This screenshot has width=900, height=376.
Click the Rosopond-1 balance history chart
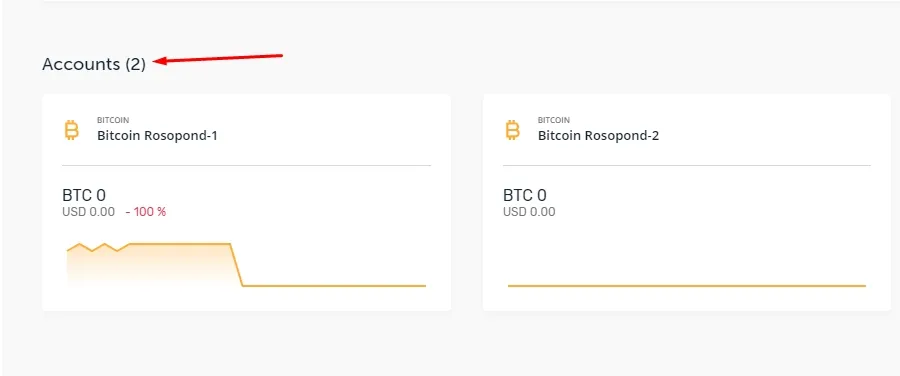[246, 265]
